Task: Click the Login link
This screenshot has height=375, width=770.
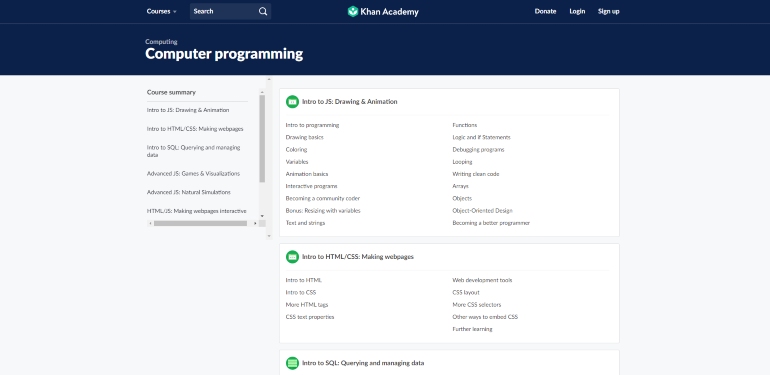Action: [x=577, y=11]
